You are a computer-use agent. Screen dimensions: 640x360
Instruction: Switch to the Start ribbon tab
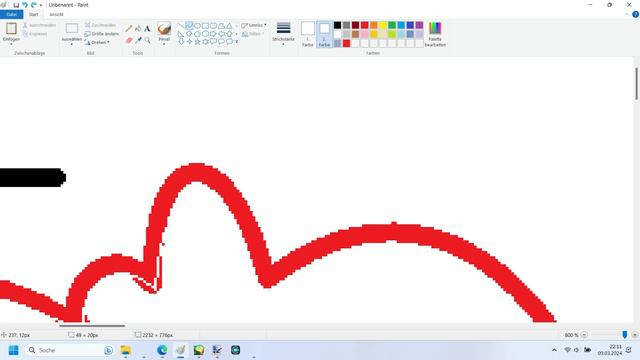click(x=33, y=14)
